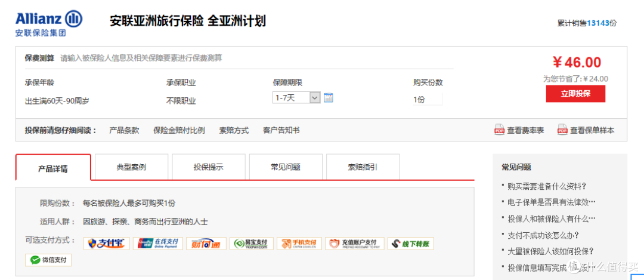Click the price ¥46.00

pos(577,63)
